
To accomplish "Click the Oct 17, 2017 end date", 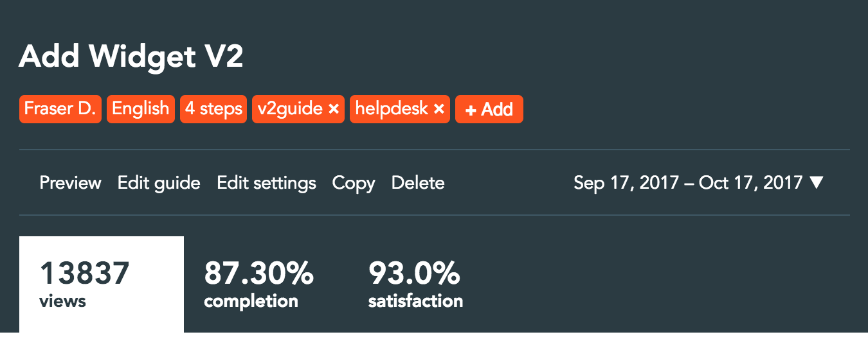I will tap(750, 183).
